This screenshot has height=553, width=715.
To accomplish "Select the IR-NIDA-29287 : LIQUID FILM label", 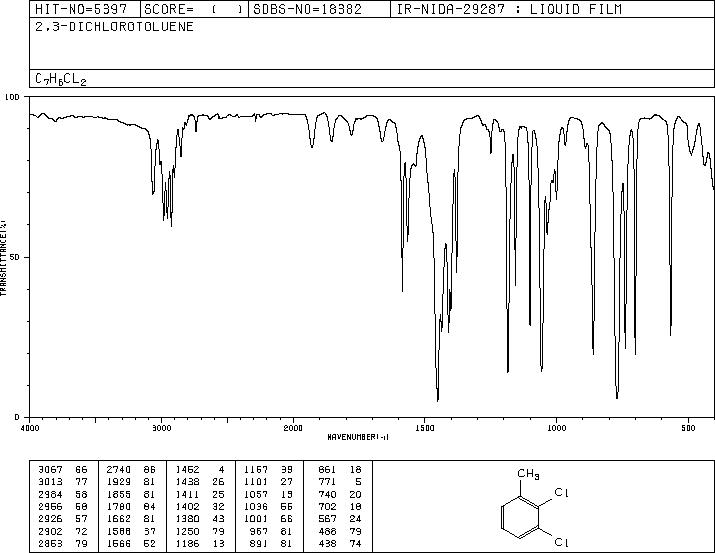I will (x=509, y=9).
